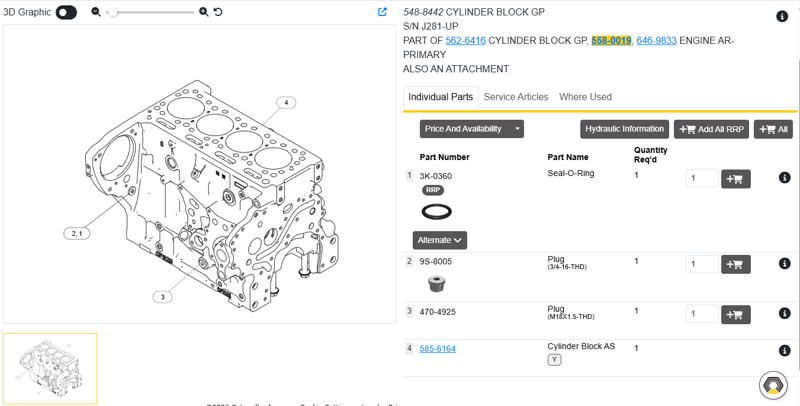Open the 646-9833 engine link
The height and width of the screenshot is (406, 800).
656,41
